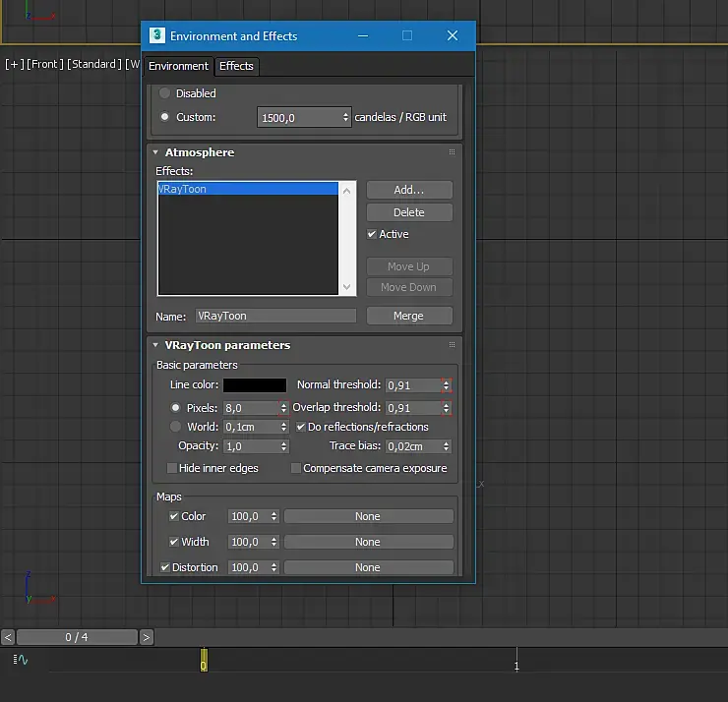Click the timeline previous frame arrow
Screen dimensions: 728x702
(8, 637)
